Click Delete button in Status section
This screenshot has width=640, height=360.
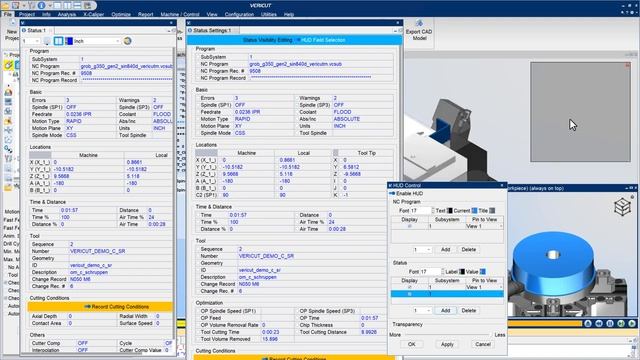[x=469, y=311]
